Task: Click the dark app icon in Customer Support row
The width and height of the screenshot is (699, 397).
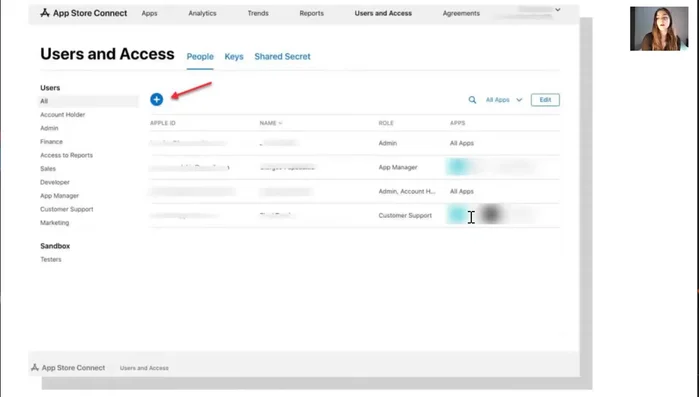Action: click(490, 214)
